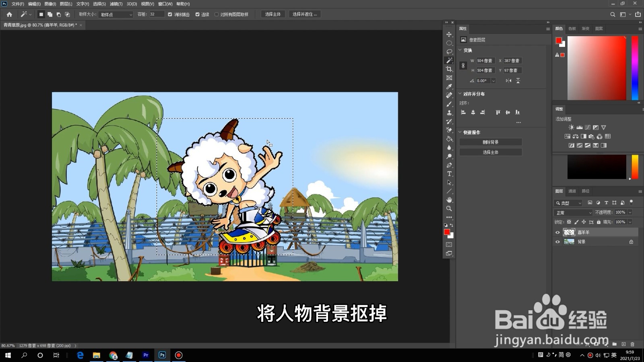
Task: Choose Subtract from selection mode icon
Action: coord(59,14)
